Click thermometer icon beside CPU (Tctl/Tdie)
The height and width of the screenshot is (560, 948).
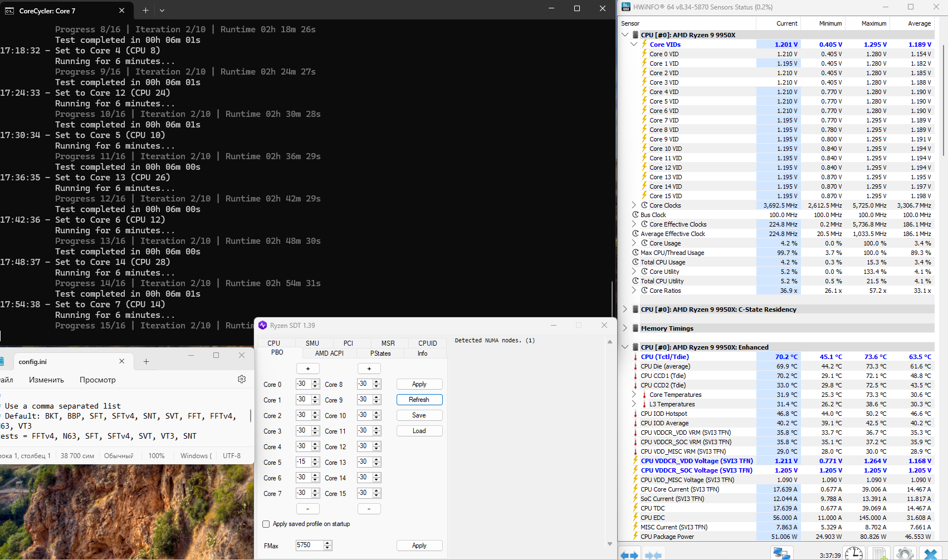pyautogui.click(x=636, y=357)
